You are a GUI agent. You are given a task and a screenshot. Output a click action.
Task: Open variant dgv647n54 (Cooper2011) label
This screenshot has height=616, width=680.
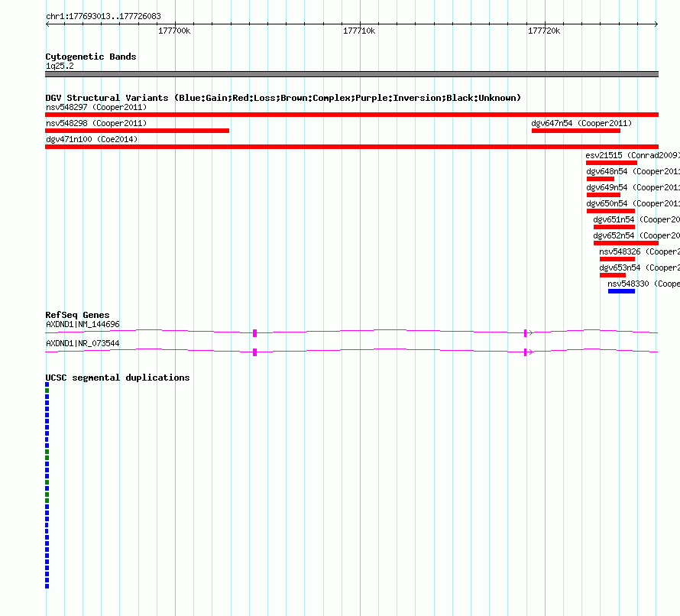click(581, 123)
